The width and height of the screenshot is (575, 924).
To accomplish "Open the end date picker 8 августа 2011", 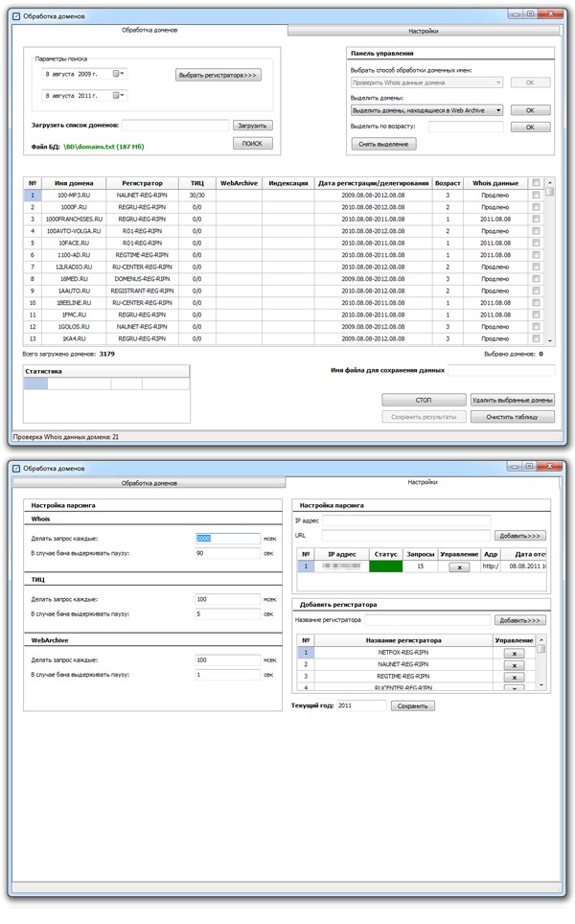I will click(119, 95).
